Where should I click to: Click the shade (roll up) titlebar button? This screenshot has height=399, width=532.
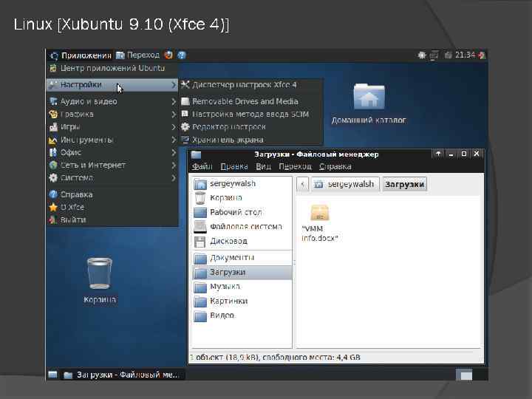[438, 154]
